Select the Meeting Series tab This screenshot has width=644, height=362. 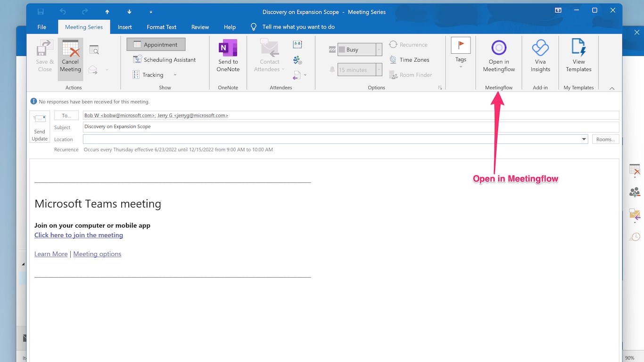point(84,27)
